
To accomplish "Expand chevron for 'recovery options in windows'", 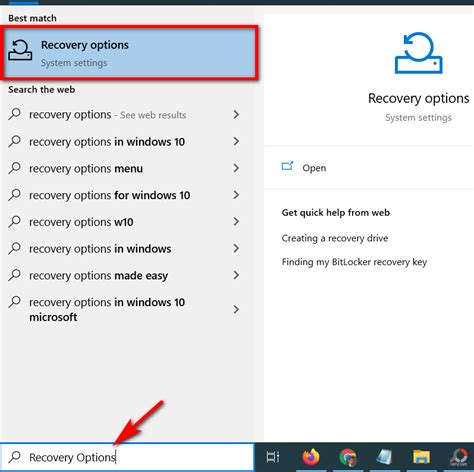I will 236,248.
